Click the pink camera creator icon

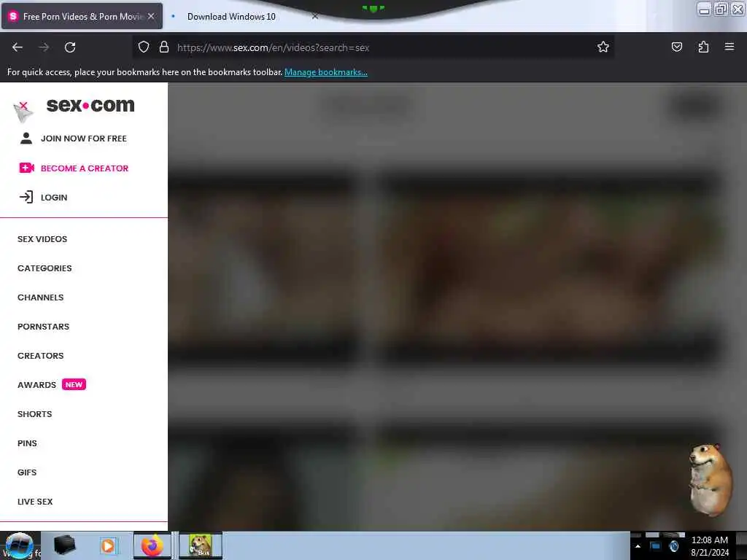click(27, 168)
